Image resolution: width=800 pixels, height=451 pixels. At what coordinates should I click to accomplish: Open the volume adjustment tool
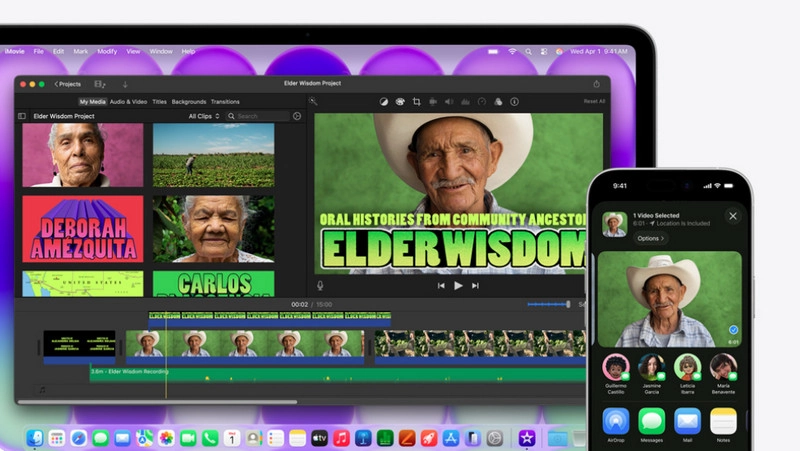(449, 102)
